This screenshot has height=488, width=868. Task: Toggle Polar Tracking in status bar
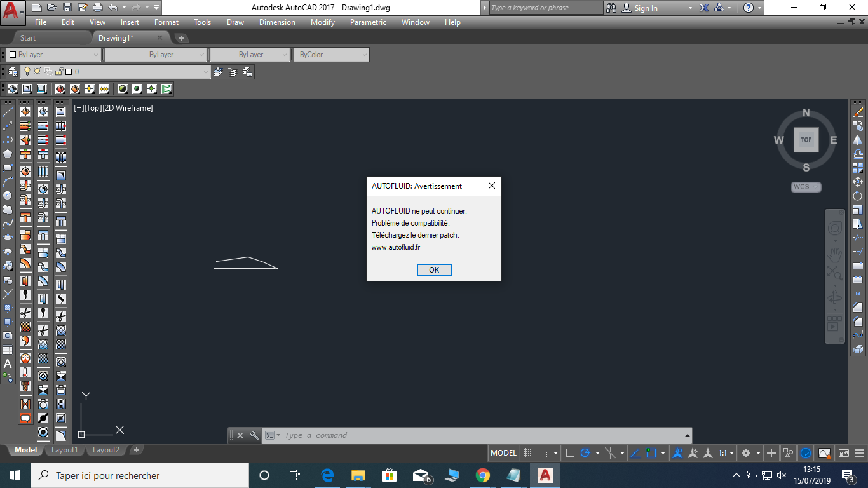(585, 453)
